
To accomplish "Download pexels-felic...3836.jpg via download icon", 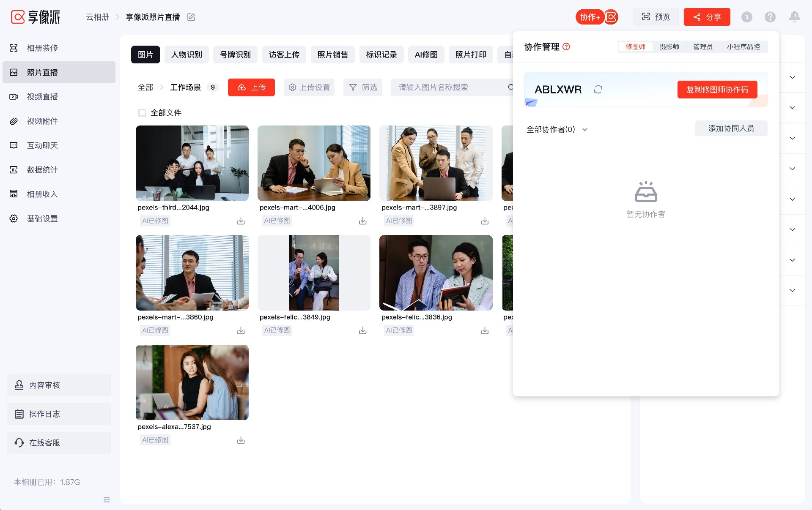I will (485, 331).
